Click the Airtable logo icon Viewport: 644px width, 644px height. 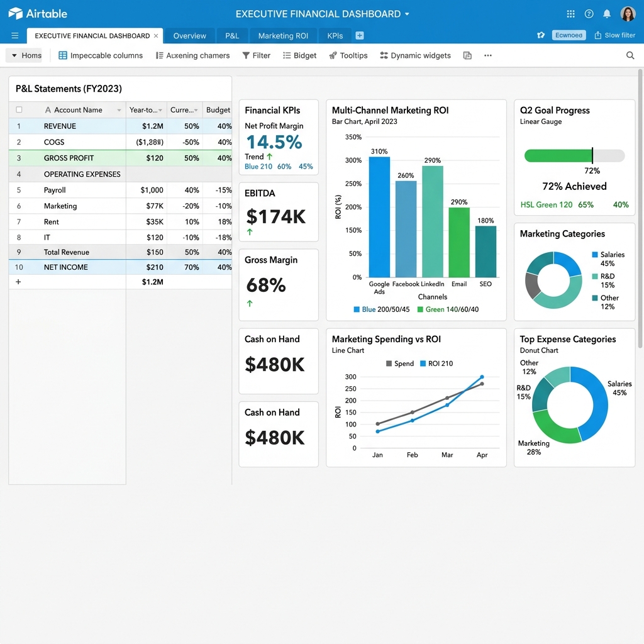click(15, 14)
